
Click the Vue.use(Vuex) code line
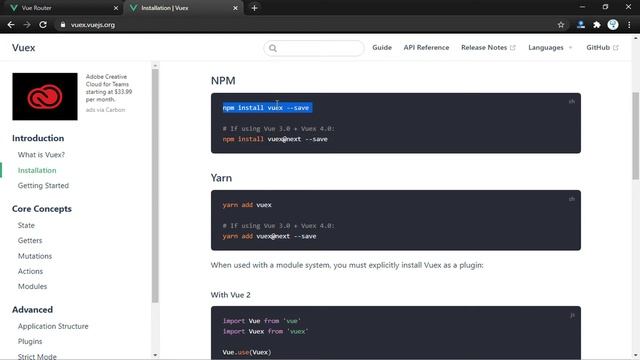247,352
